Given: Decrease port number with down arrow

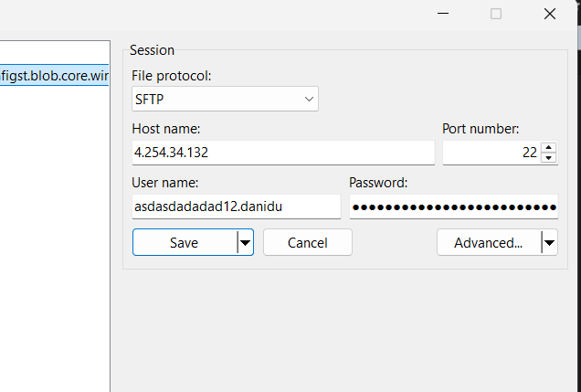Looking at the screenshot, I should 548,158.
